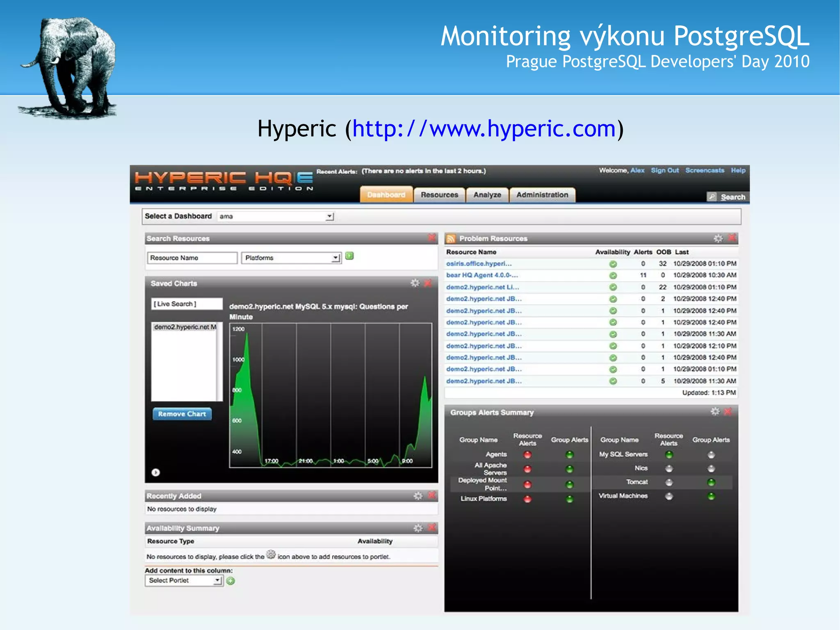Image resolution: width=840 pixels, height=630 pixels.
Task: Open Availability Summary settings gear
Action: (x=418, y=528)
